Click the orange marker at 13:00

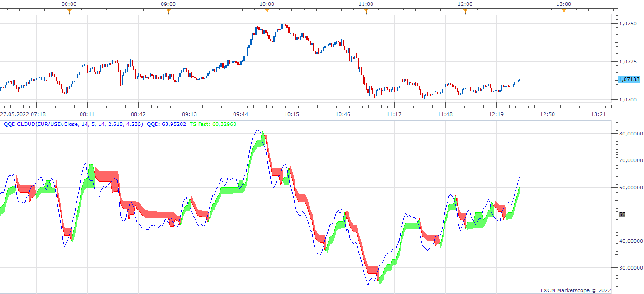pos(564,11)
